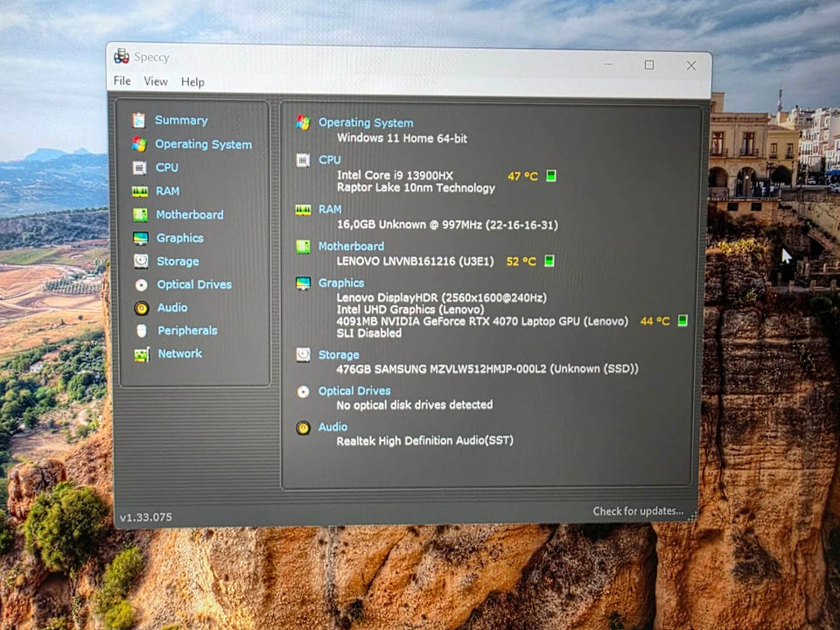The width and height of the screenshot is (840, 630).
Task: Click Storage drive icon in summary panel
Action: [x=304, y=354]
